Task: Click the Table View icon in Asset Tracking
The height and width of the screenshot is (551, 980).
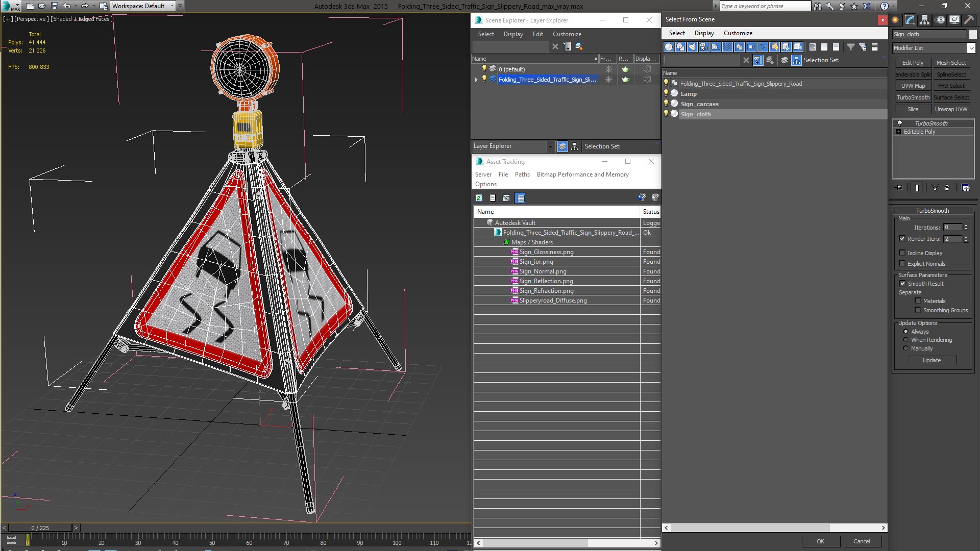Action: click(520, 198)
